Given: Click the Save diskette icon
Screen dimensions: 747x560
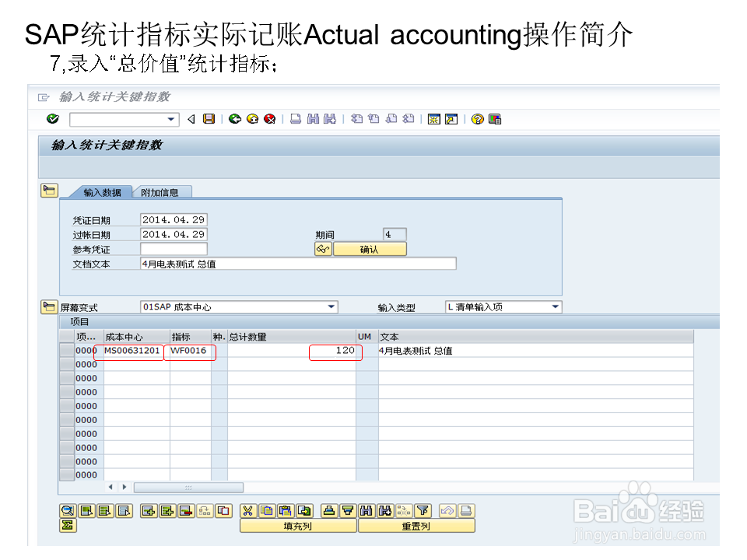Looking at the screenshot, I should click(x=209, y=118).
